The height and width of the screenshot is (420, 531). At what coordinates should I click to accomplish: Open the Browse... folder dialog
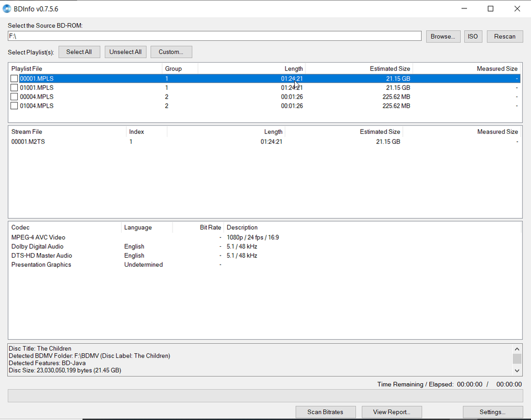443,36
